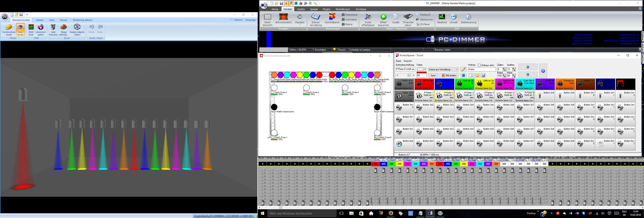Trigger the Fluter AUS 2sec button
This screenshot has height=218, width=644.
click(404, 96)
